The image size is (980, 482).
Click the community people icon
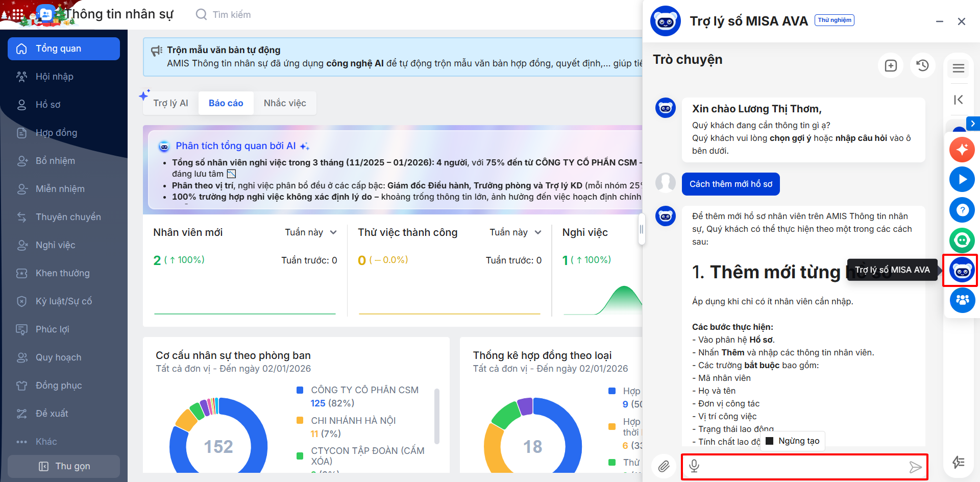coord(962,300)
